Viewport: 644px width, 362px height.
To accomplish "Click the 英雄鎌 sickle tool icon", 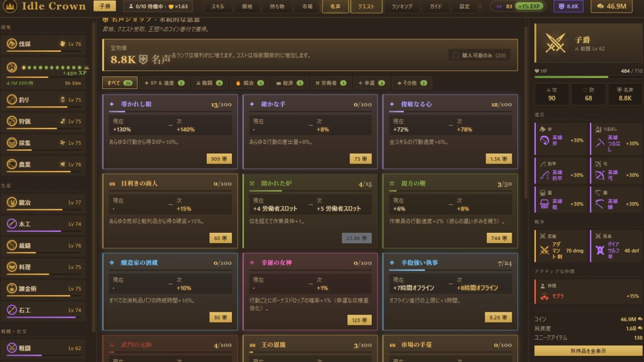I will (x=599, y=204).
